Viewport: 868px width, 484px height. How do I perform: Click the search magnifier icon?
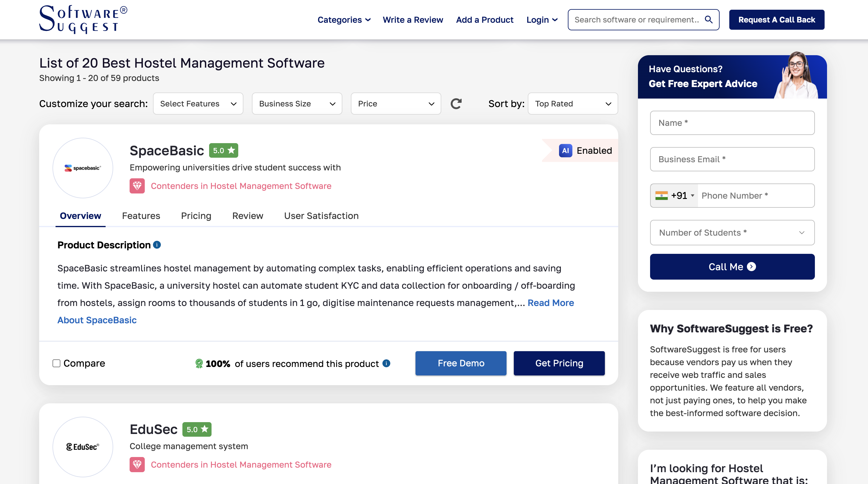click(709, 19)
